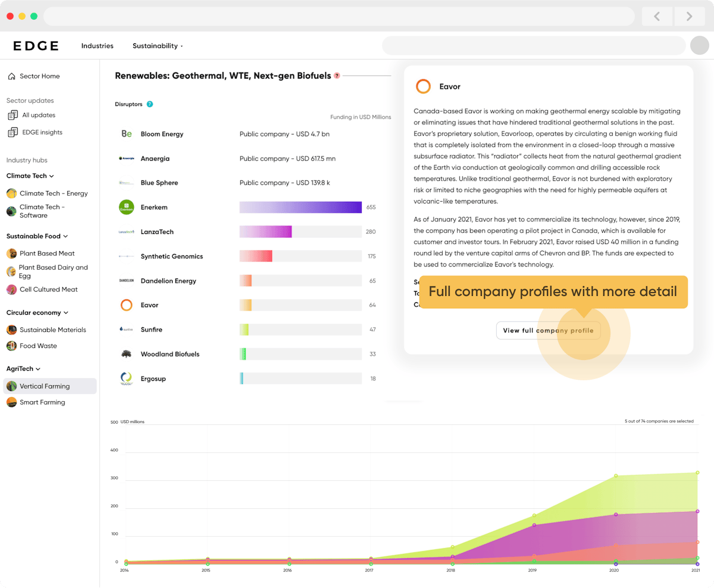Viewport: 714px width, 588px height.
Task: Click the EDGE insights icon in sidebar
Action: coord(12,132)
